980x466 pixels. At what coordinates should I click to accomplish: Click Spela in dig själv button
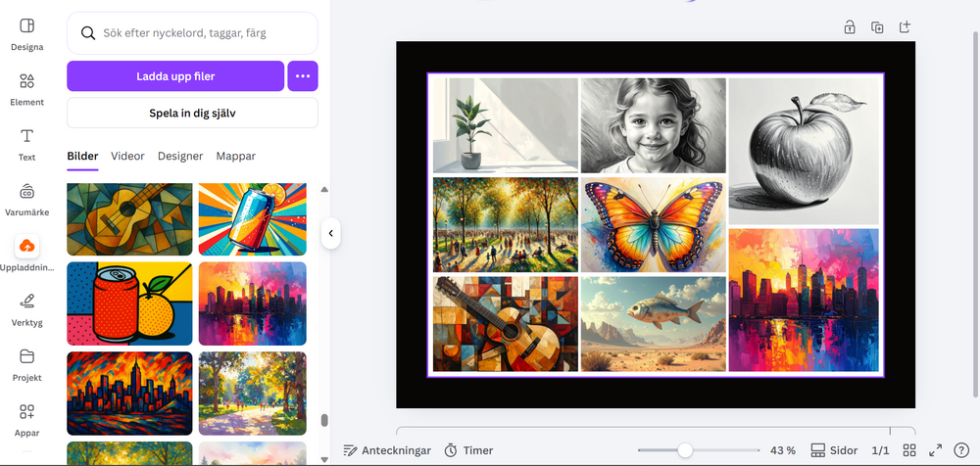point(192,113)
